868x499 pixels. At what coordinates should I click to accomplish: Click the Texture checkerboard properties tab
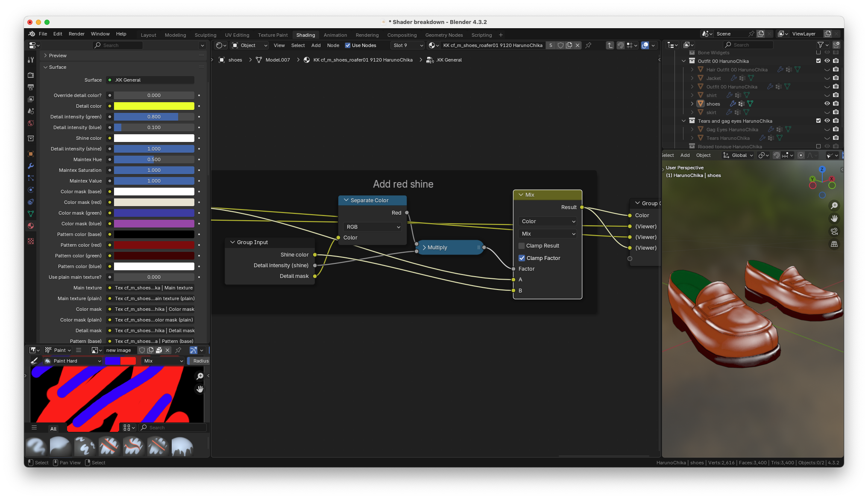tap(31, 241)
